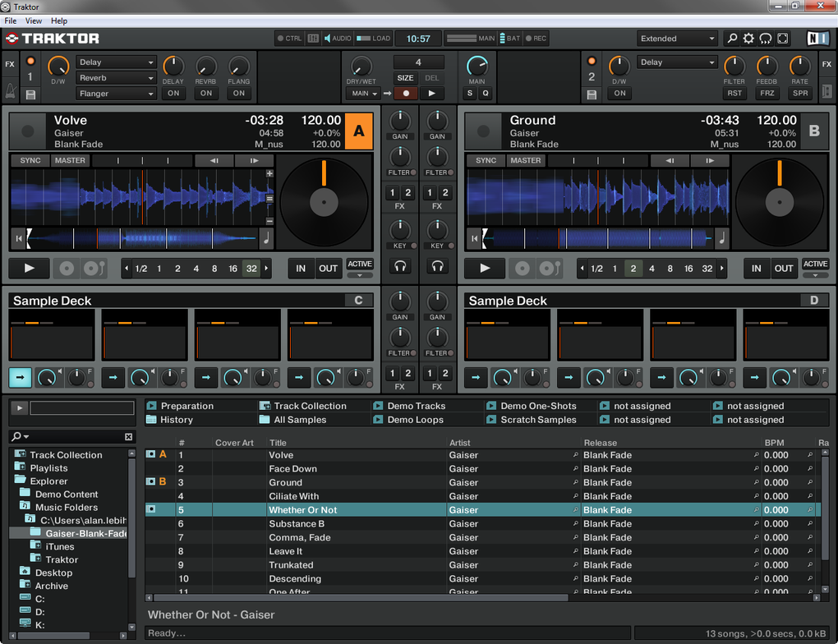Set Deck B loop size to 4
838x644 pixels.
[652, 269]
